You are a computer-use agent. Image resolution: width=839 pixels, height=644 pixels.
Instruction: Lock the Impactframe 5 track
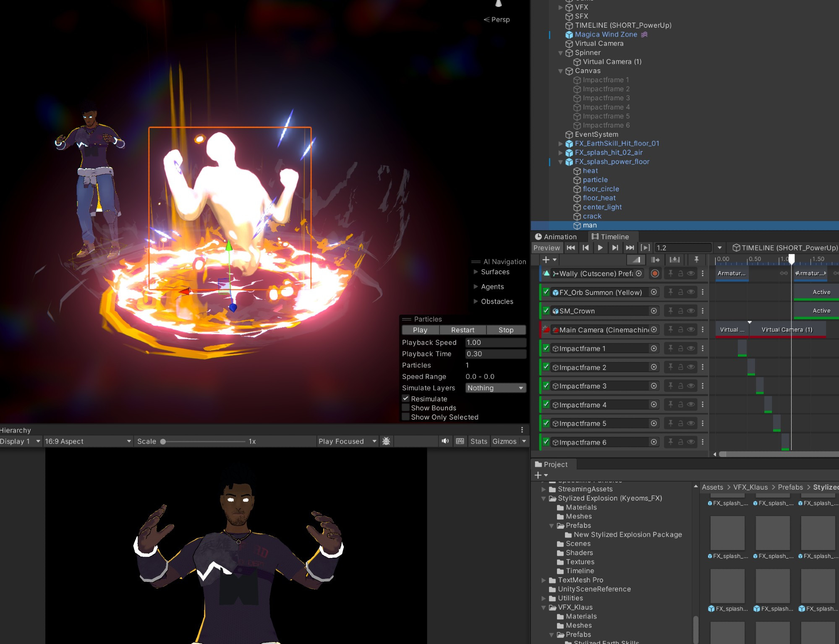[680, 423]
